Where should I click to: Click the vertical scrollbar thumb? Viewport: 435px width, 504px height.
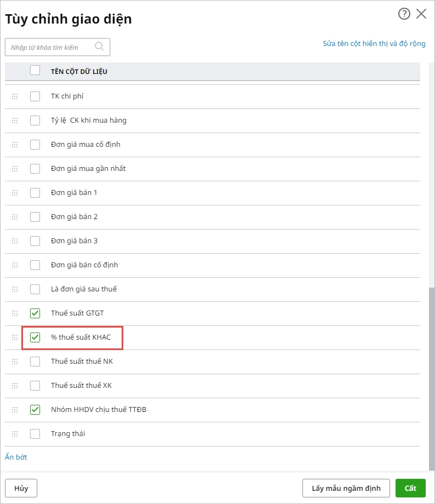(432, 378)
